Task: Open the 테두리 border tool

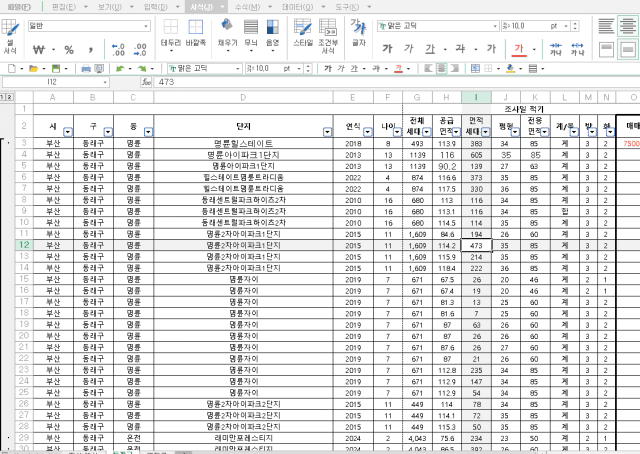Action: [x=171, y=36]
